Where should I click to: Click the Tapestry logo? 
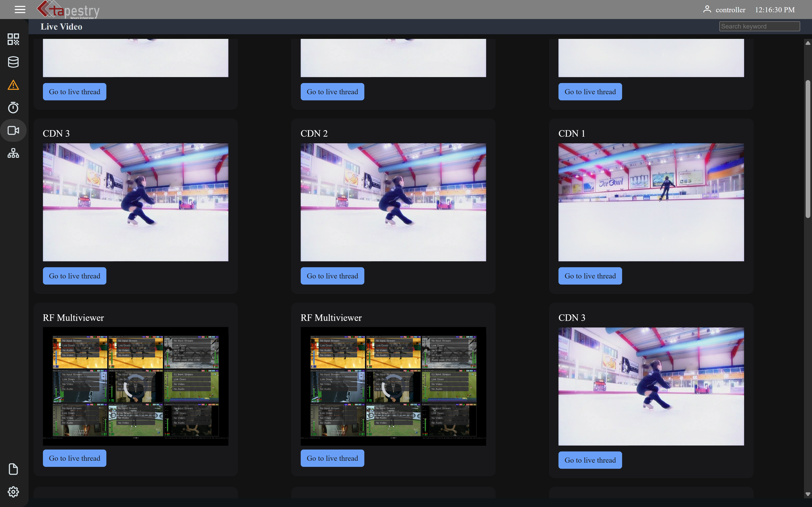point(67,10)
